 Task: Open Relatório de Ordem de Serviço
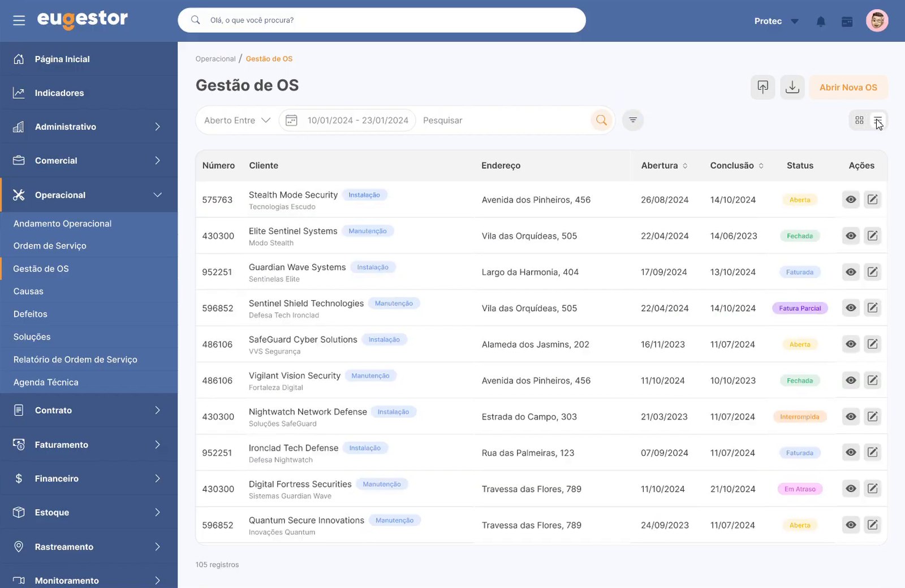pos(89,360)
